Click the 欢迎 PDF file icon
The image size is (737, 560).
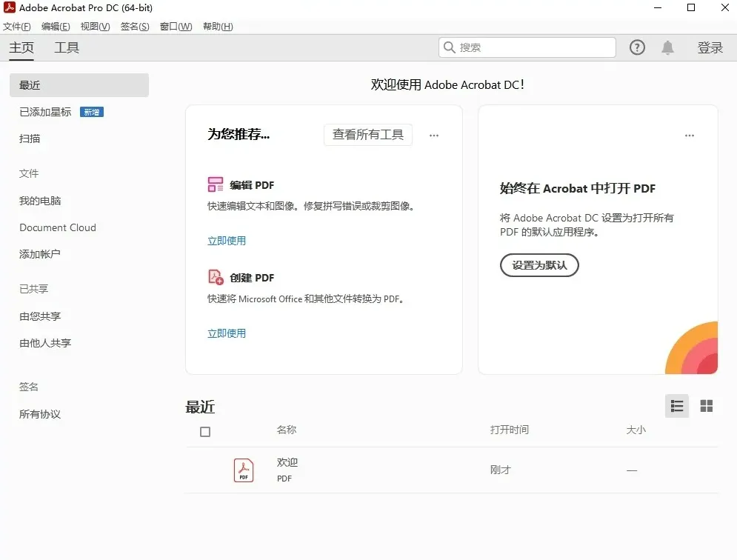[x=244, y=470]
